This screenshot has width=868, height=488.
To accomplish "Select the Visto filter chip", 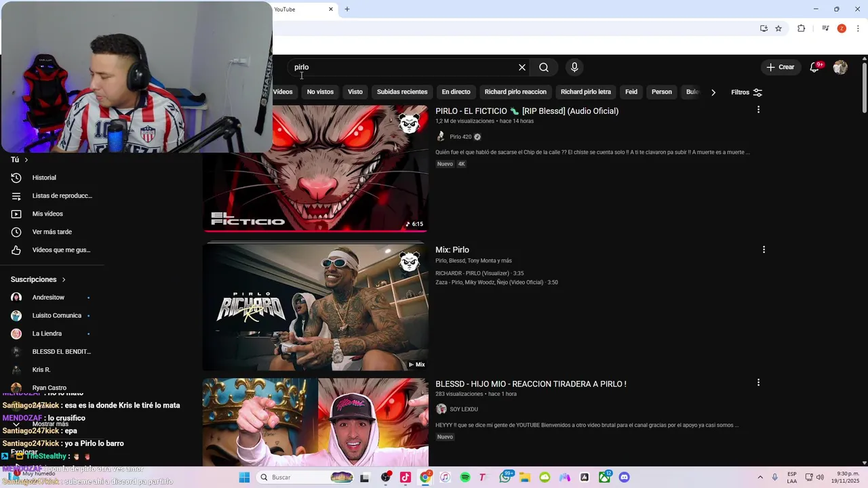I will (x=355, y=92).
